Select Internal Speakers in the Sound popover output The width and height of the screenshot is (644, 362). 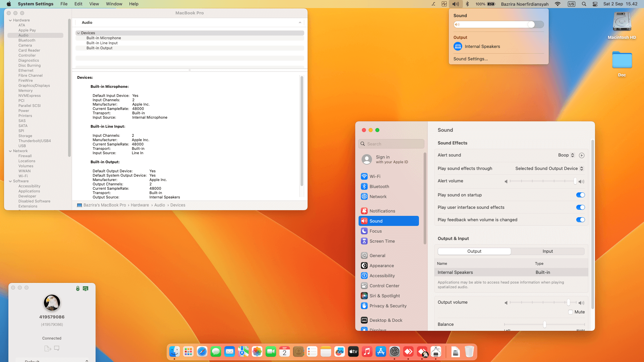tap(477, 47)
